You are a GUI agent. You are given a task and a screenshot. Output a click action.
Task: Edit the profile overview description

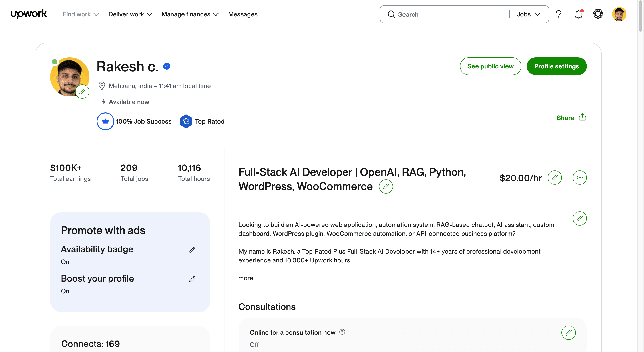[580, 219]
